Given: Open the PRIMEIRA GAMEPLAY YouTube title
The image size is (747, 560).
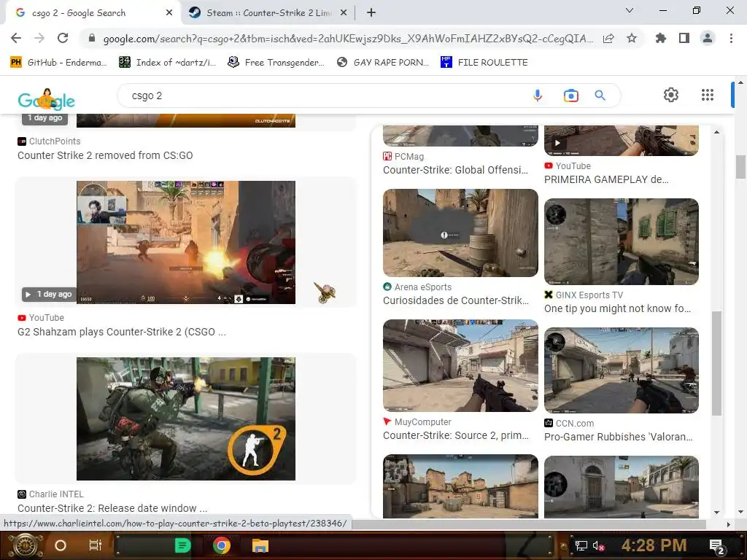Looking at the screenshot, I should click(x=606, y=179).
